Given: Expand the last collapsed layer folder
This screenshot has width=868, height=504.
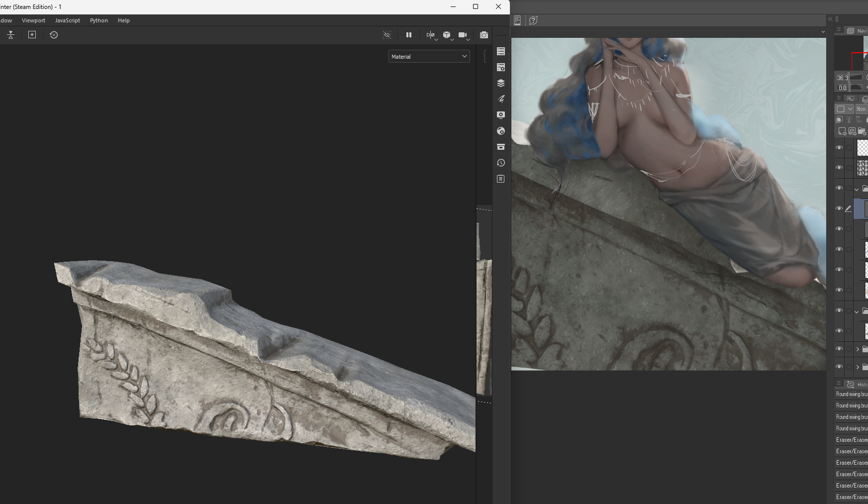Looking at the screenshot, I should coord(857,367).
